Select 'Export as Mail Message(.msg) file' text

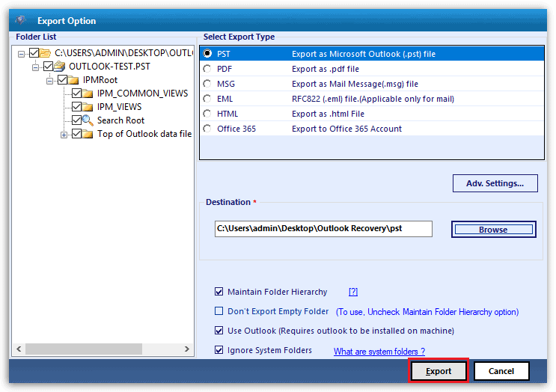click(x=355, y=84)
